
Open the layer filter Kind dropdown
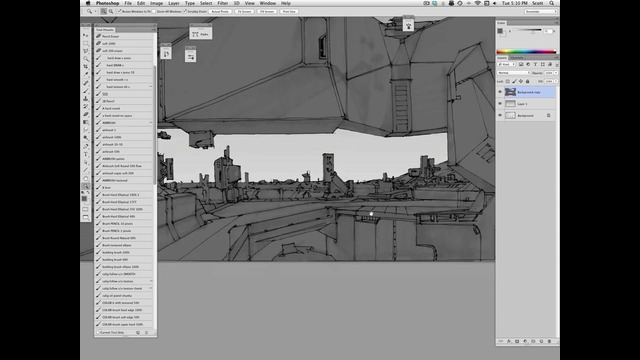tap(507, 64)
